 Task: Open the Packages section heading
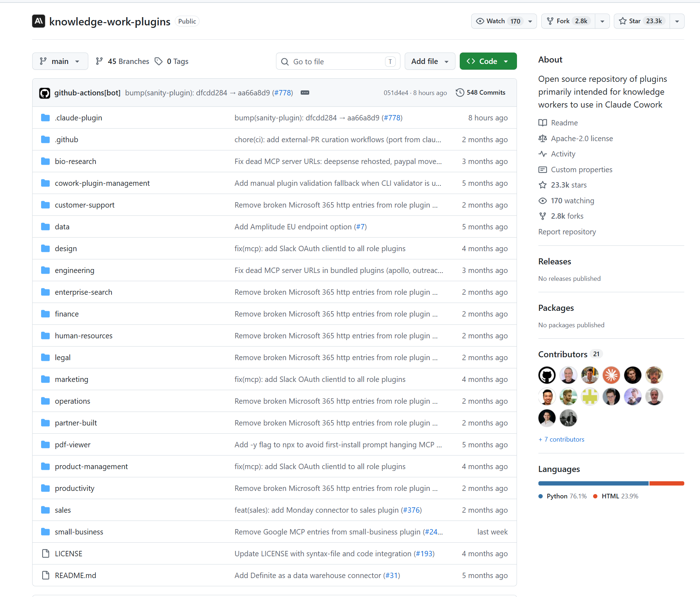coord(556,308)
